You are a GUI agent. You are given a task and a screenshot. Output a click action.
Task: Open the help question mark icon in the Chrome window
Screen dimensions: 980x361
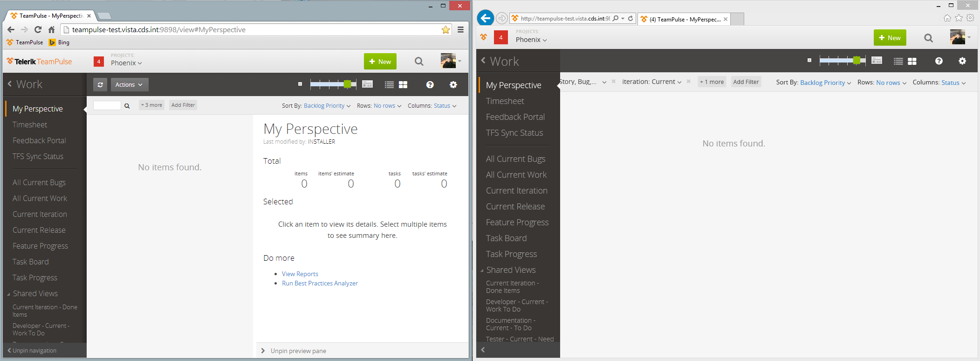(x=430, y=84)
